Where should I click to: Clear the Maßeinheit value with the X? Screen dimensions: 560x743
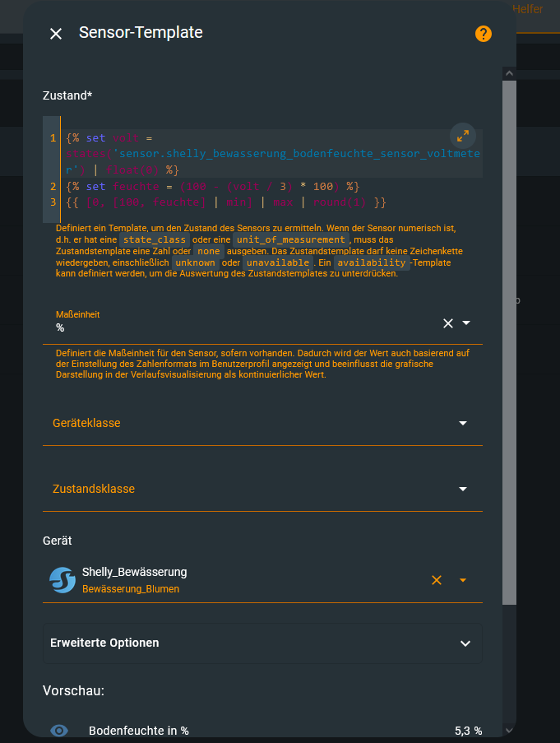point(448,323)
